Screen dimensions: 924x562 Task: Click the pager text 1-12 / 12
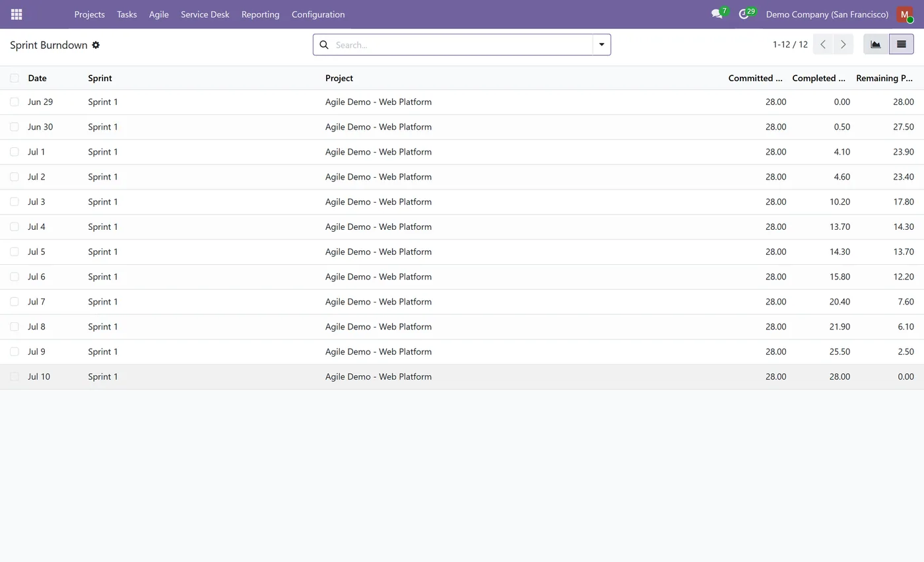tap(790, 44)
